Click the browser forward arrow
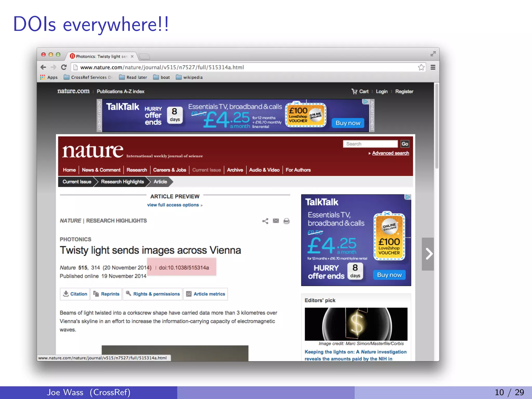This screenshot has width=532, height=399. pos(54,67)
